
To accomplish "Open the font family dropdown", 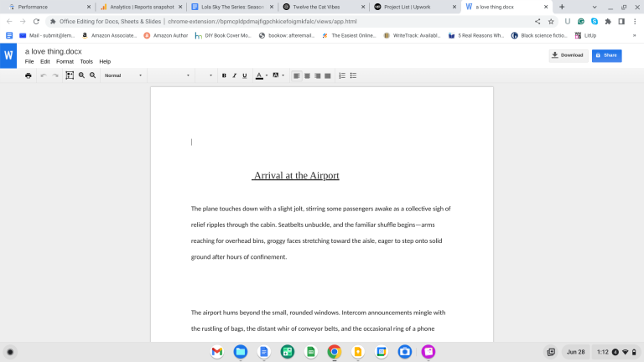I will [170, 75].
